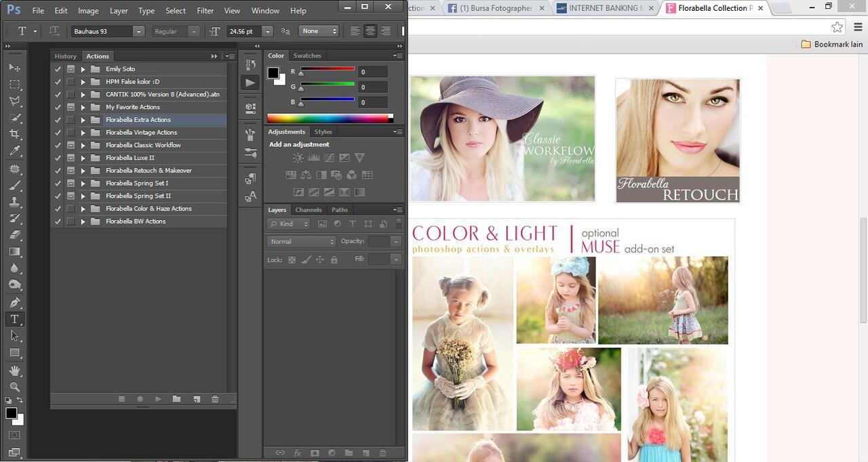Click Florabella Retouch image on webpage

[x=678, y=140]
